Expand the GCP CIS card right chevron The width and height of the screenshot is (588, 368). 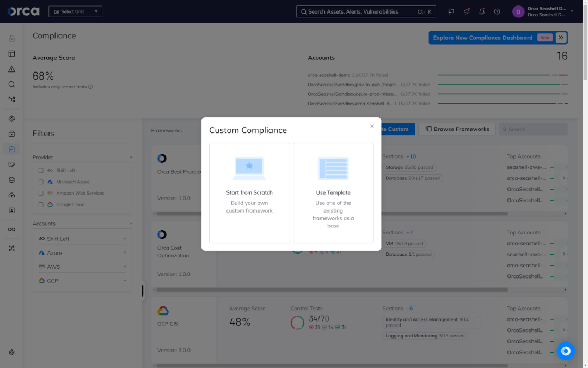[x=563, y=330]
